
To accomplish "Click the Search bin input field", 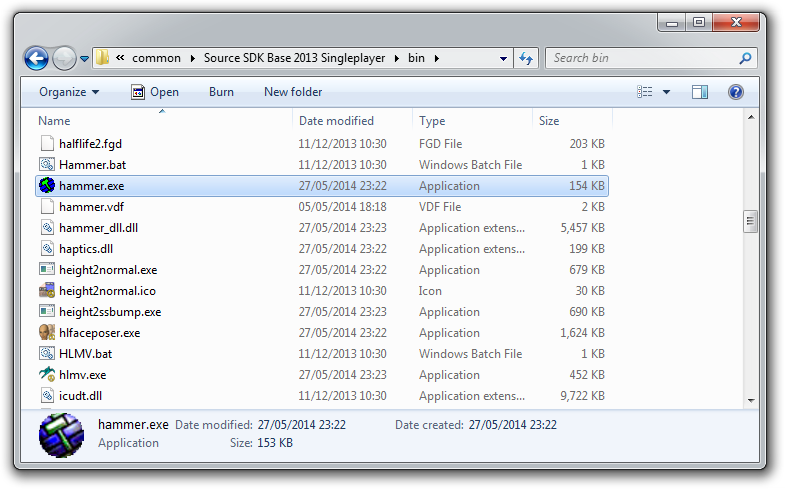I will pos(643,58).
